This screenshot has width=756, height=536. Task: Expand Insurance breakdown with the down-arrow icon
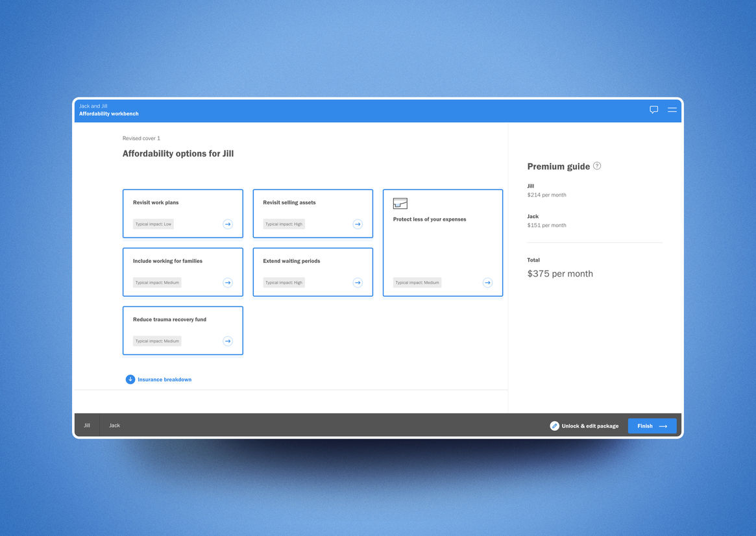[x=130, y=380]
